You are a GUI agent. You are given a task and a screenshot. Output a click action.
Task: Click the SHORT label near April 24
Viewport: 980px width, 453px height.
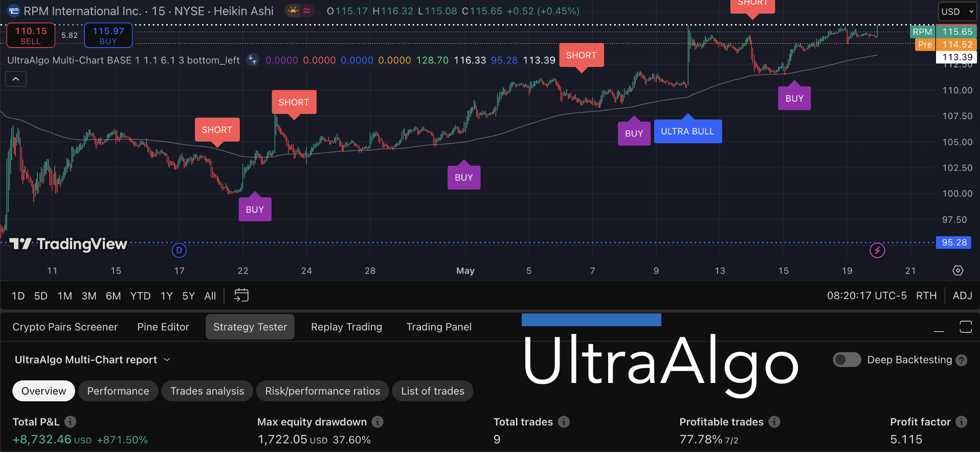294,102
